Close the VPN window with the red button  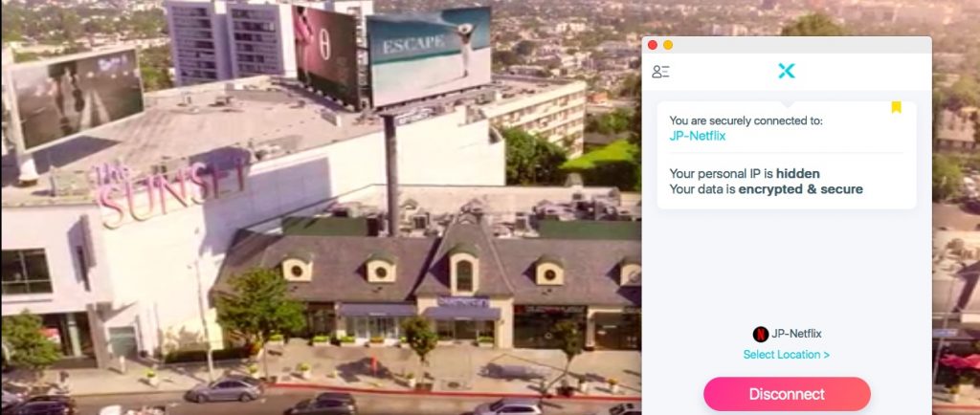click(653, 45)
